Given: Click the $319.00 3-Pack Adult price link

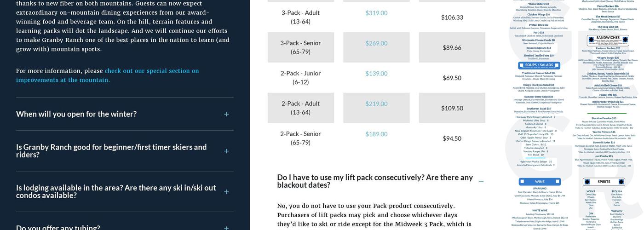Looking at the screenshot, I should [376, 13].
